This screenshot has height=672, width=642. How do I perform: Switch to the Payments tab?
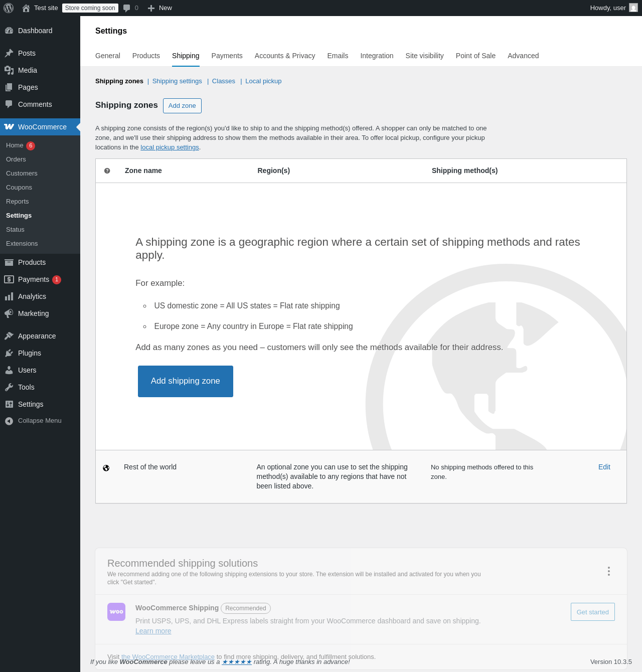(227, 56)
